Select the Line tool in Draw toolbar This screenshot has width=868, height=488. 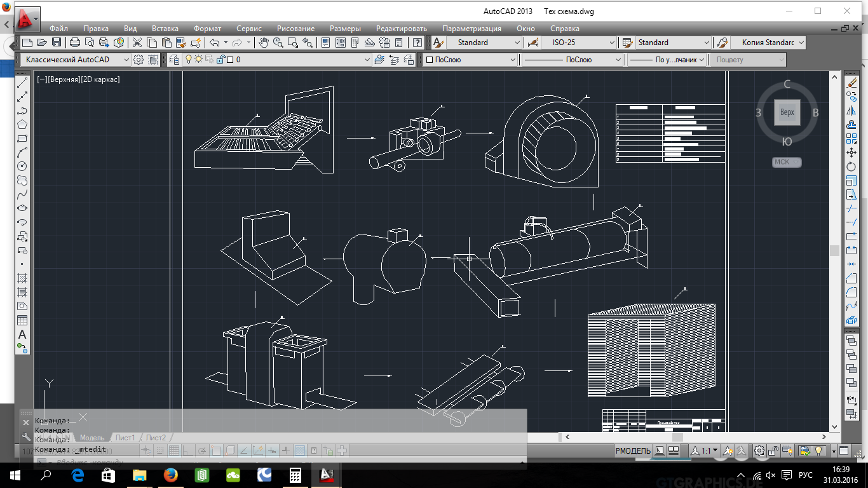coord(22,83)
